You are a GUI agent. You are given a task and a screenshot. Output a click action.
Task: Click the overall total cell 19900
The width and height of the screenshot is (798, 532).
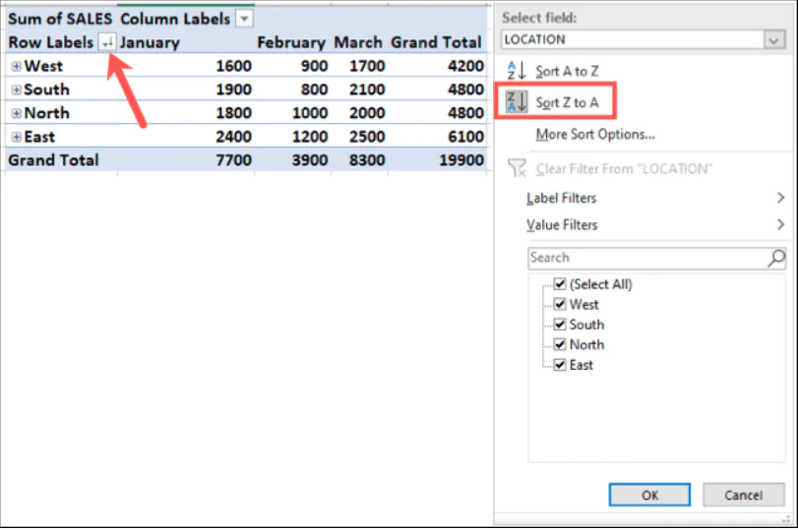[x=461, y=160]
